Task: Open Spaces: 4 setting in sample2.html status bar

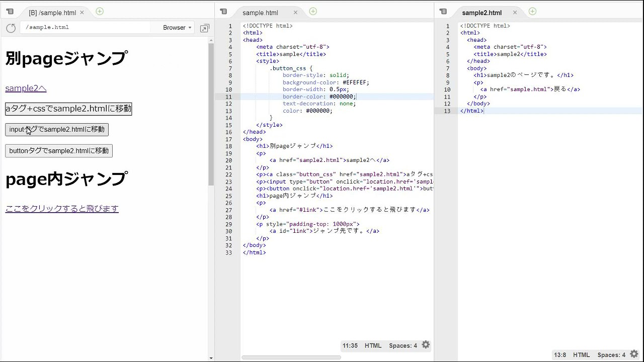Action: click(611, 355)
